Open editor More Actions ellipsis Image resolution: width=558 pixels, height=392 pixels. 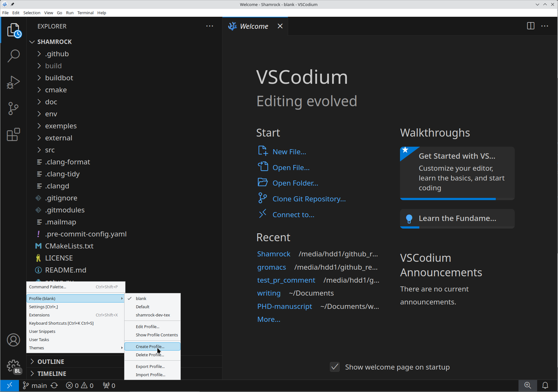tap(545, 26)
